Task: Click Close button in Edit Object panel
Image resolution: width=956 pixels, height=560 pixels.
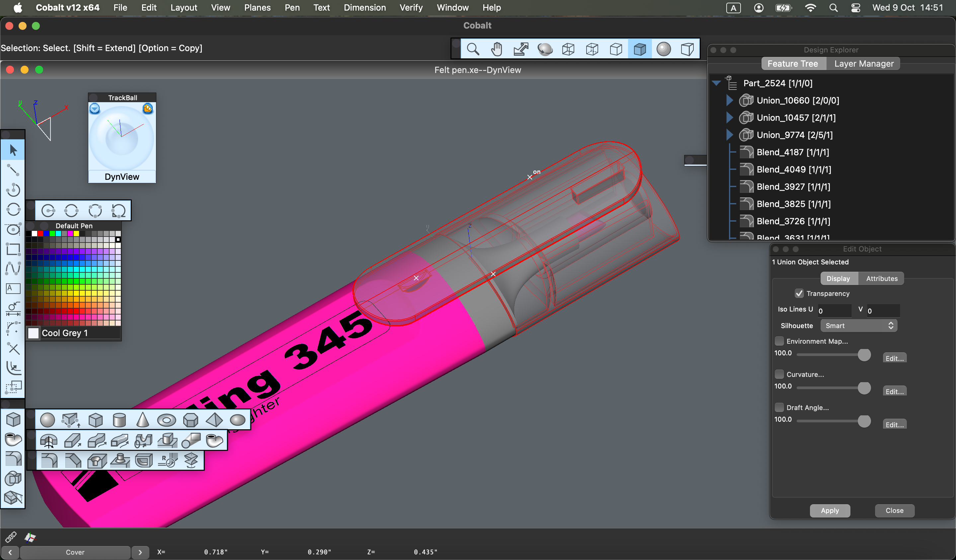Action: click(x=894, y=511)
